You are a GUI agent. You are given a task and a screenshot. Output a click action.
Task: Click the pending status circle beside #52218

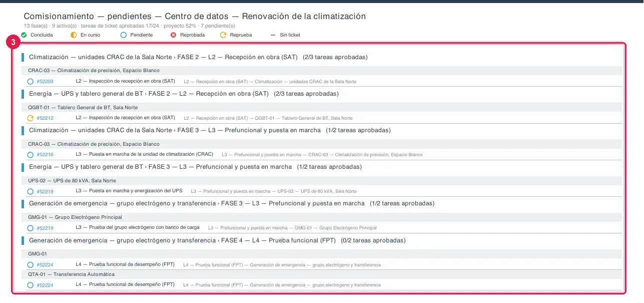[x=31, y=191]
